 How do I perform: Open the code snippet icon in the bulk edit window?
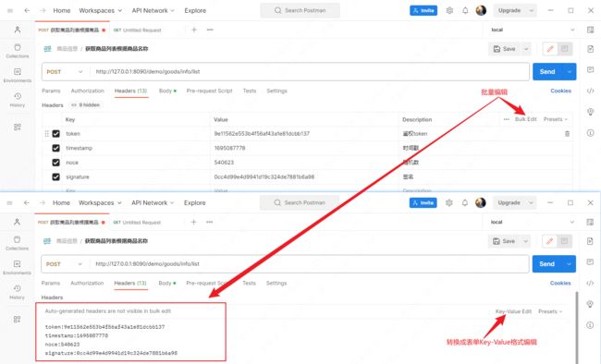[590, 283]
